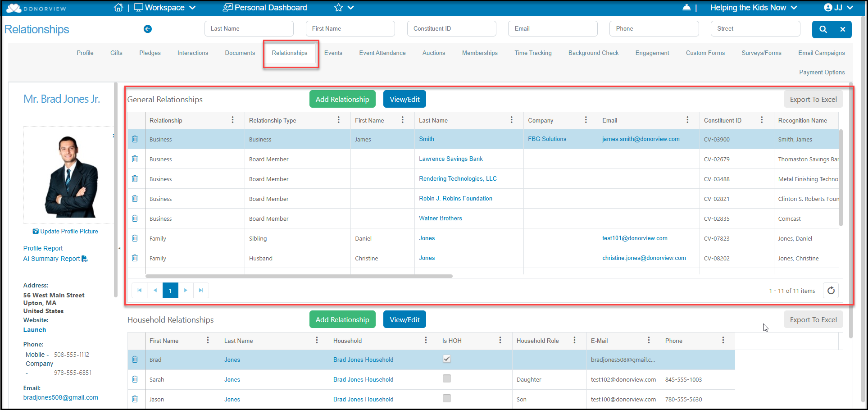The image size is (868, 410).
Task: Check Is HOH box for Sarah
Action: click(x=447, y=378)
